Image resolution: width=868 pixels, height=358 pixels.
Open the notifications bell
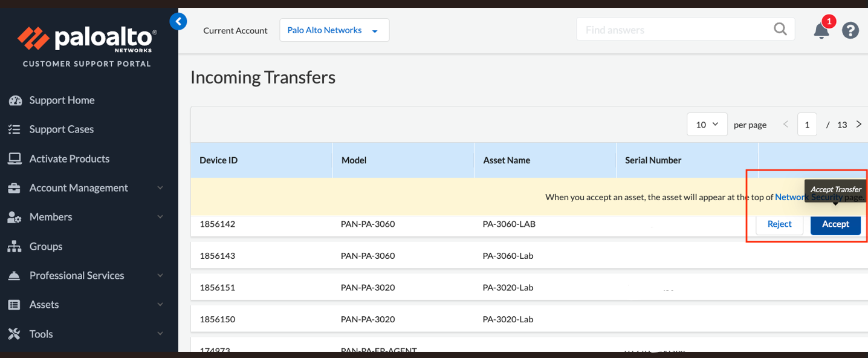(x=821, y=30)
